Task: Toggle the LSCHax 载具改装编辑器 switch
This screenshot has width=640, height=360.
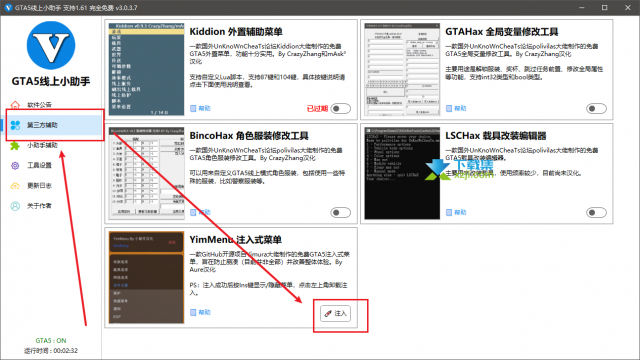Action: [x=596, y=213]
